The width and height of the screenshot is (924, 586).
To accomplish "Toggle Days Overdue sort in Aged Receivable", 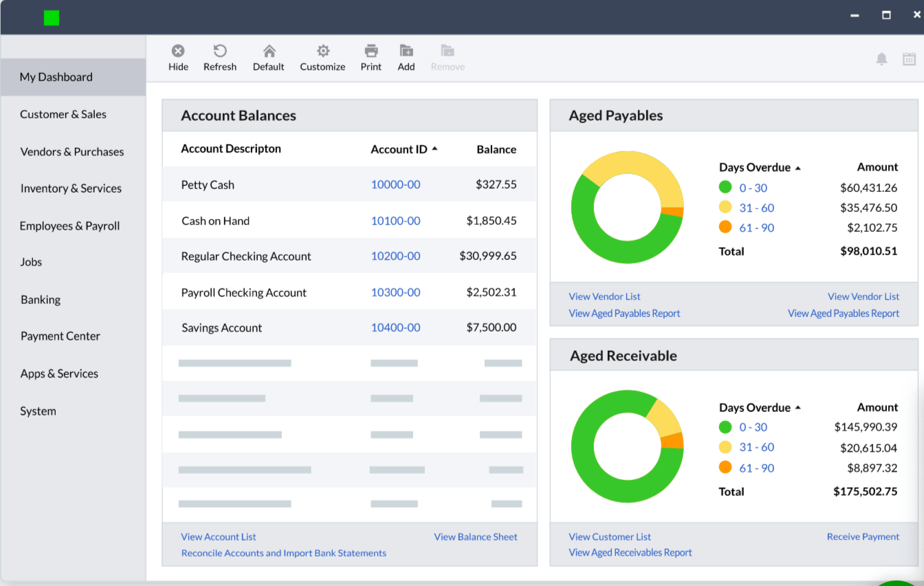I will pos(797,408).
